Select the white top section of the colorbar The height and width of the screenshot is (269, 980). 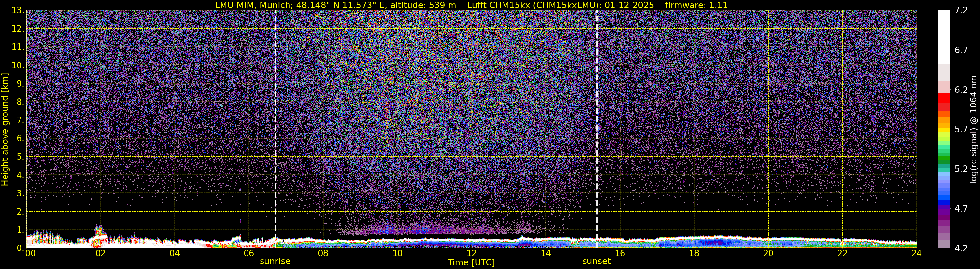pyautogui.click(x=944, y=37)
